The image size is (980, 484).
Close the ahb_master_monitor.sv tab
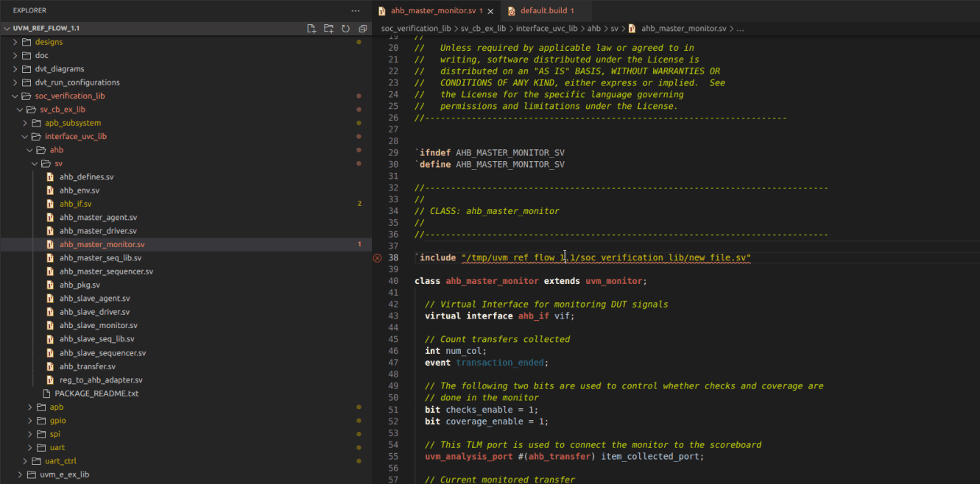(x=490, y=11)
